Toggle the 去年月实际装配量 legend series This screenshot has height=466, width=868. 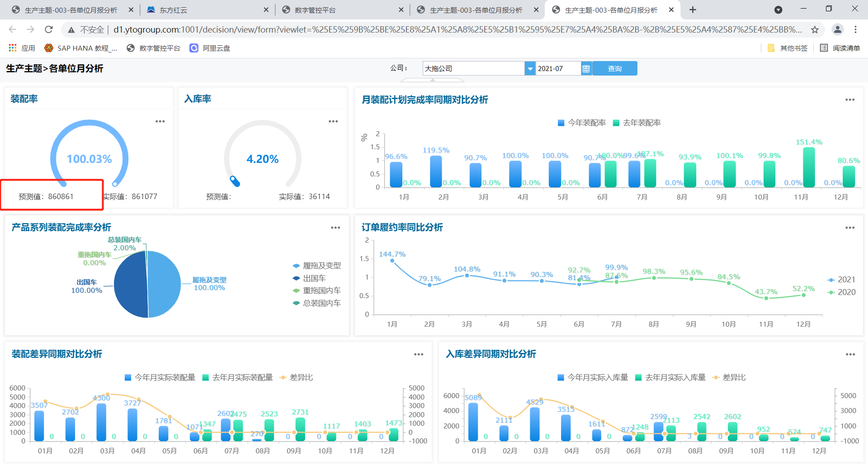tap(238, 377)
